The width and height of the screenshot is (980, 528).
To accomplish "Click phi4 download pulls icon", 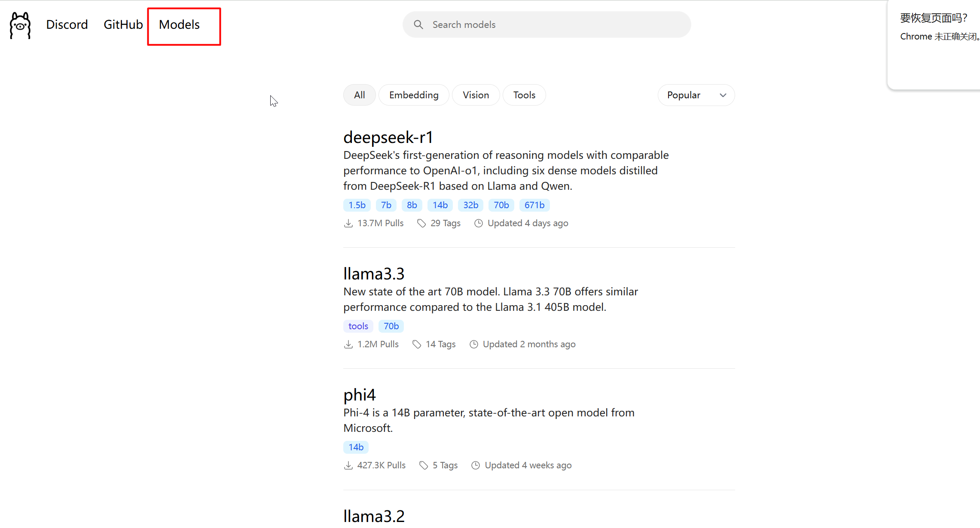I will [348, 466].
